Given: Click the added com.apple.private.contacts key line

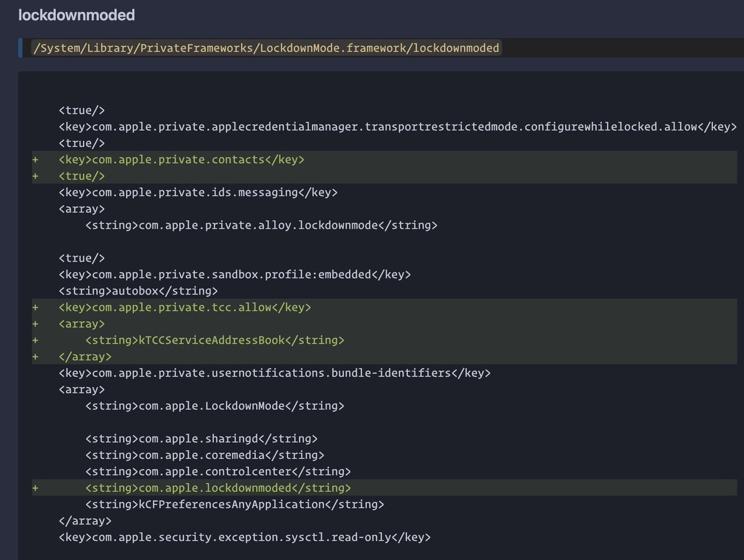Looking at the screenshot, I should tap(182, 159).
